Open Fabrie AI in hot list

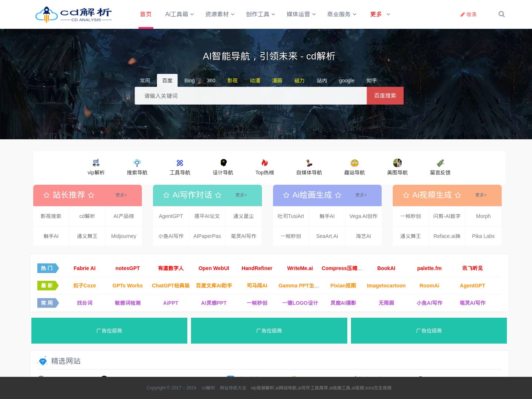85,268
